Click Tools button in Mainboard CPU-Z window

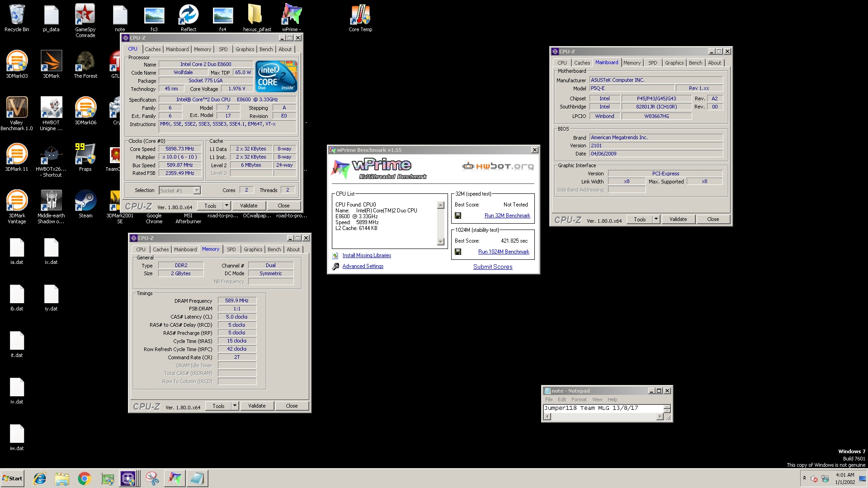pos(640,219)
